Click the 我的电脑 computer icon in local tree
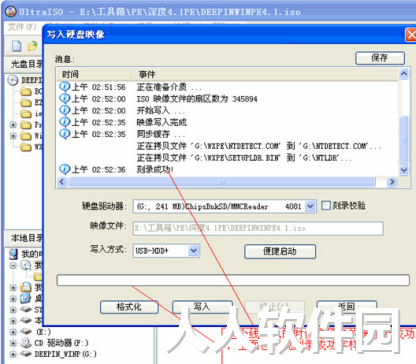The width and height of the screenshot is (416, 364). 13,254
